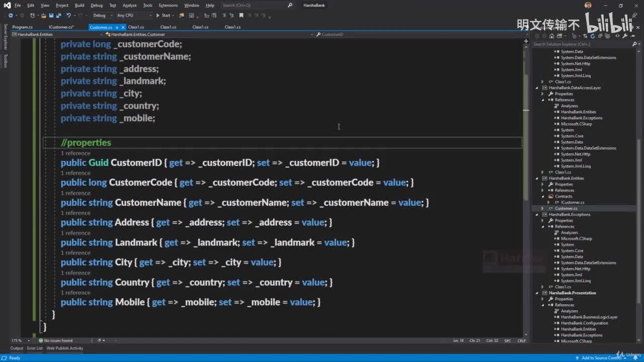Click the Refresh icon in Solution Explorer toolbar

(x=593, y=36)
